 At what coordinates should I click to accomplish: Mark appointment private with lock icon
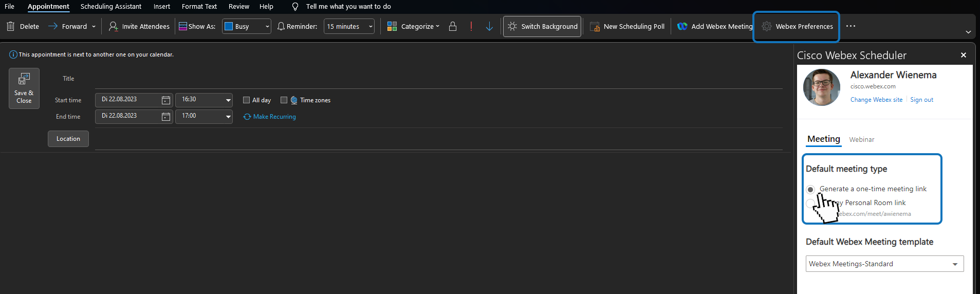[453, 26]
